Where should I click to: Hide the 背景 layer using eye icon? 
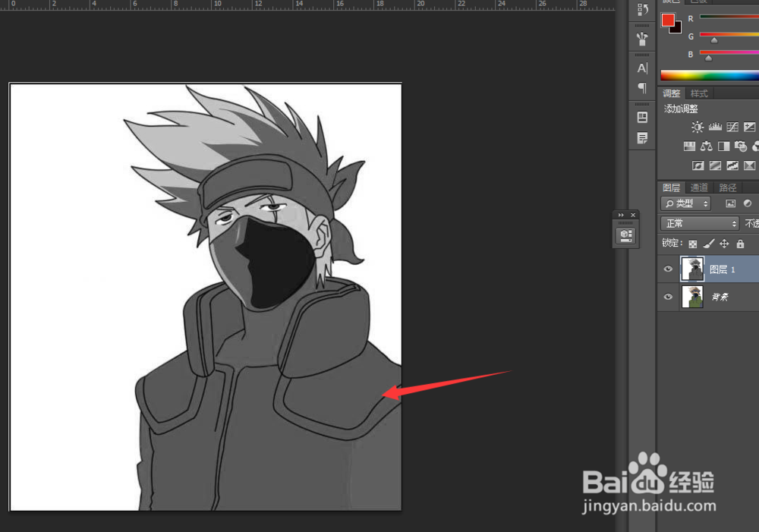point(668,297)
